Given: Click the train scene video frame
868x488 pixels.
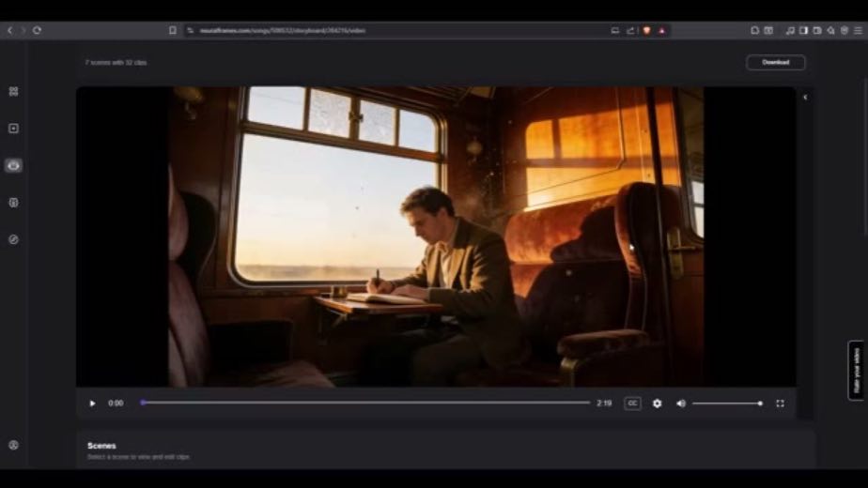Looking at the screenshot, I should pyautogui.click(x=436, y=236).
